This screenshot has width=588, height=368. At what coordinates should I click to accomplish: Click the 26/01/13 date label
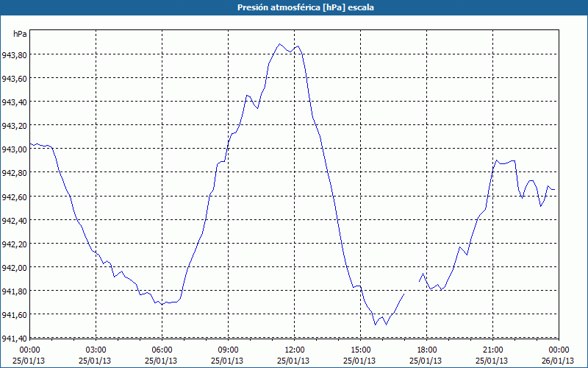pos(558,361)
